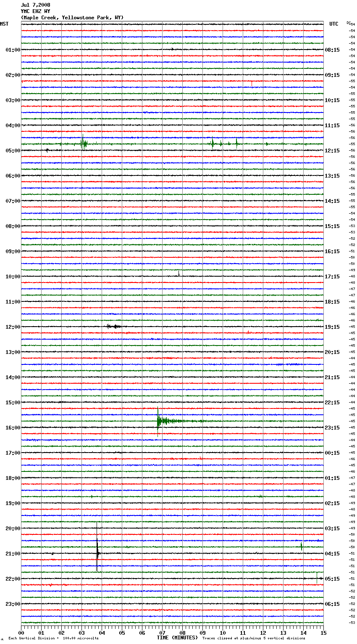Click the '03:15' UTC time label

pyautogui.click(x=332, y=529)
